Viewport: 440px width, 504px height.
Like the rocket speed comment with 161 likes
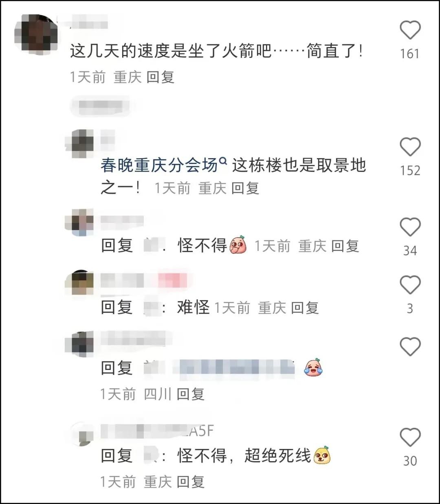tap(410, 30)
